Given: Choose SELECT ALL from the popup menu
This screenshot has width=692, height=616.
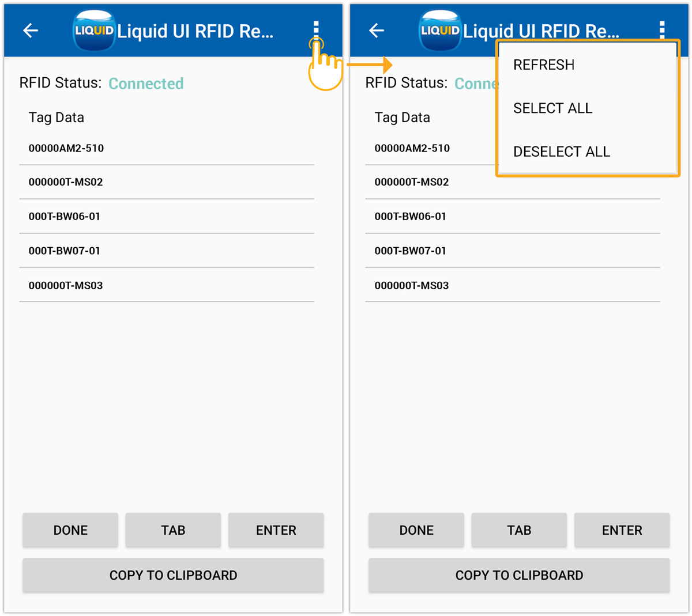Looking at the screenshot, I should click(552, 108).
